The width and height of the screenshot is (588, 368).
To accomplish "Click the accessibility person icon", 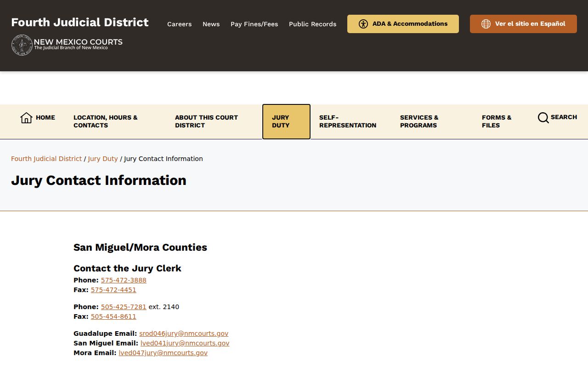I will click(363, 24).
